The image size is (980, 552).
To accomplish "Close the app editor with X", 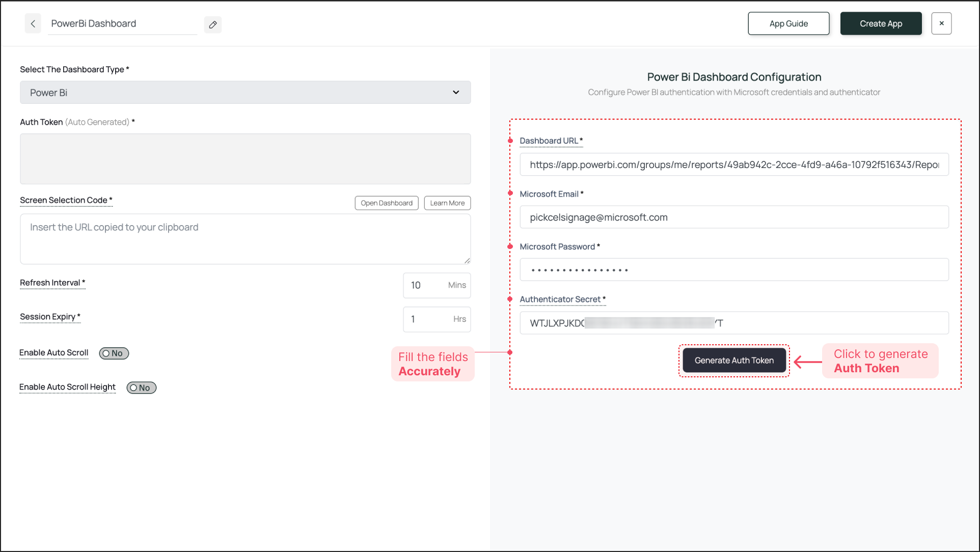I will coord(941,23).
